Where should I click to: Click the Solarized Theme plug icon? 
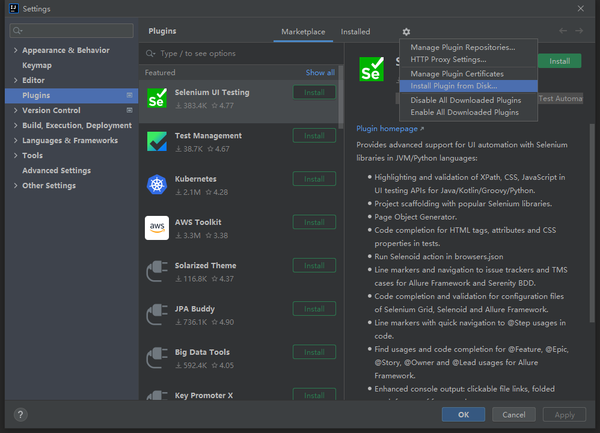coord(156,271)
